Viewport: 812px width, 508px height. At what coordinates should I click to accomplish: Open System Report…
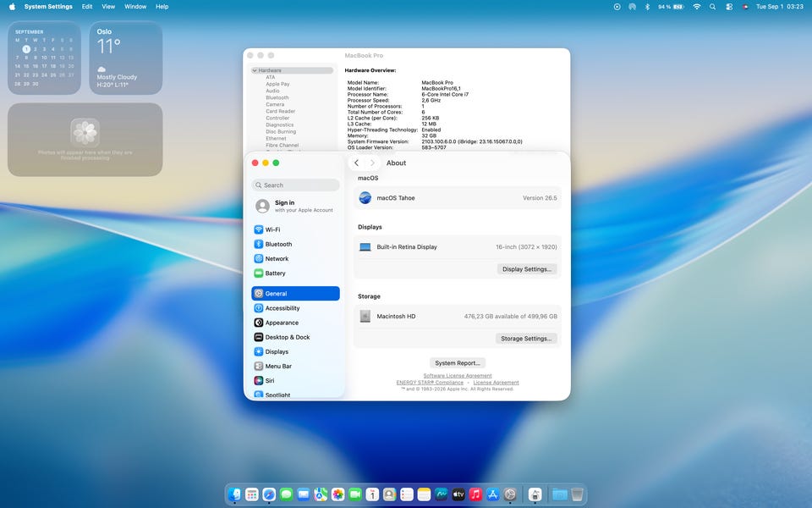(458, 363)
